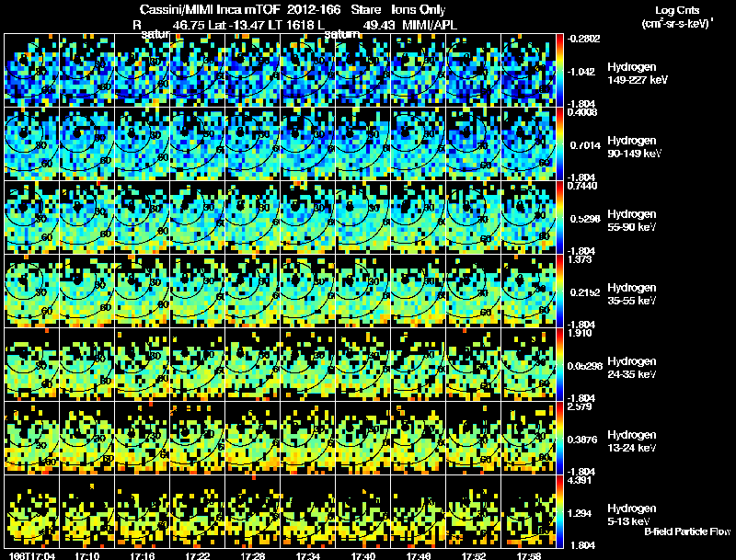Open the 90-149 keV image panel at 17:10
This screenshot has height=560, width=736.
(x=86, y=143)
